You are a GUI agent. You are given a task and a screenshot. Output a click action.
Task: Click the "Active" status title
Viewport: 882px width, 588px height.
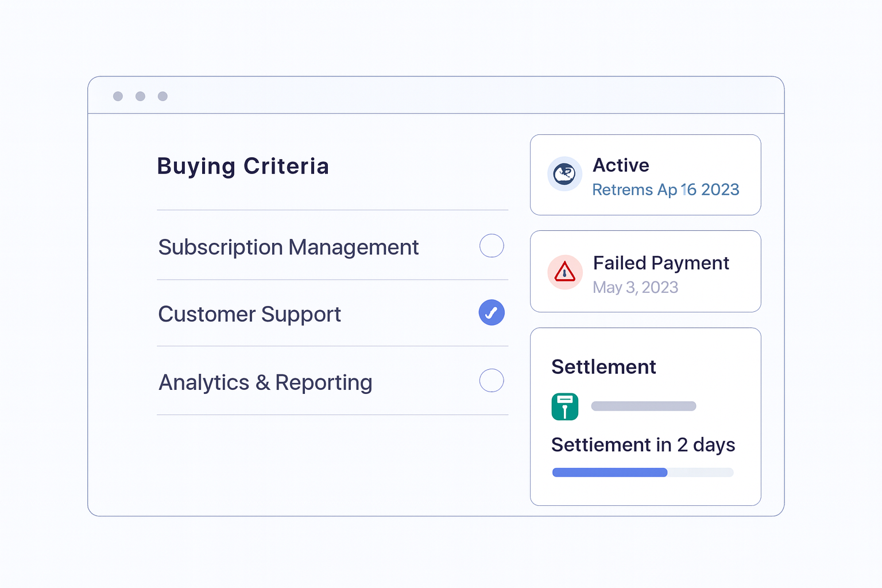click(x=621, y=165)
